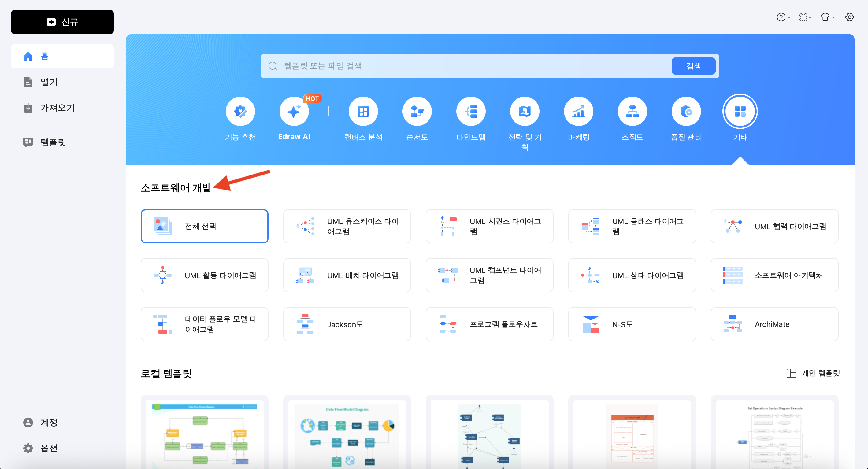Image resolution: width=868 pixels, height=469 pixels.
Task: Select the 조직도 category icon
Action: [632, 112]
